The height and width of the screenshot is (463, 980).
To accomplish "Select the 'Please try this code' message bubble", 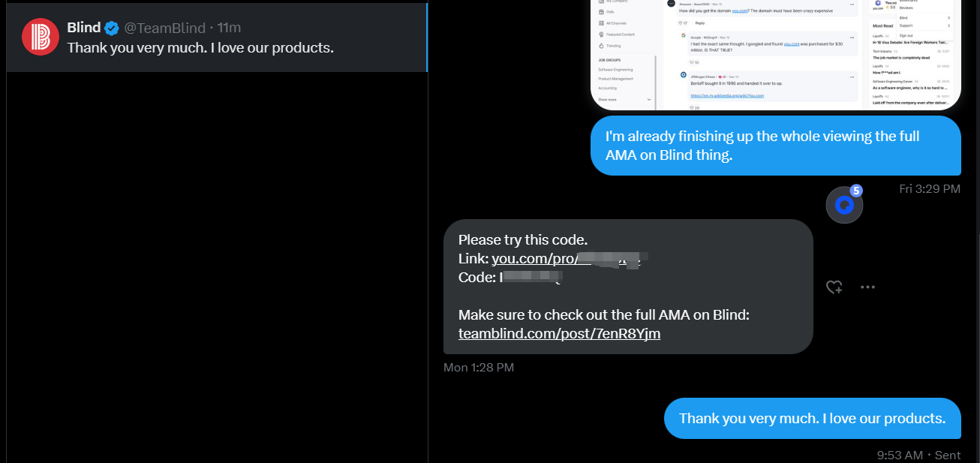I will point(628,287).
